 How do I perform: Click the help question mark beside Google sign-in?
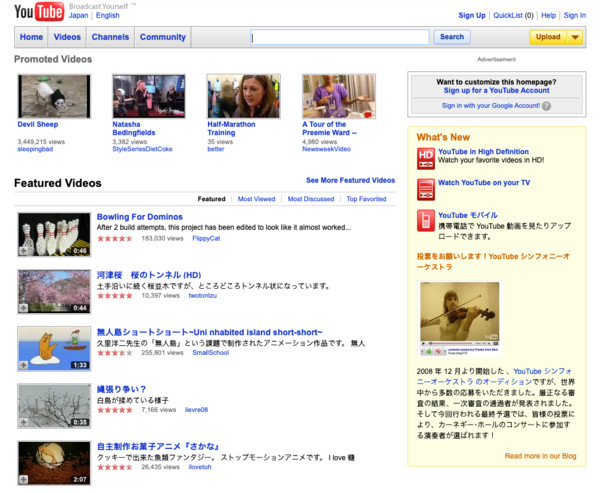[x=546, y=105]
